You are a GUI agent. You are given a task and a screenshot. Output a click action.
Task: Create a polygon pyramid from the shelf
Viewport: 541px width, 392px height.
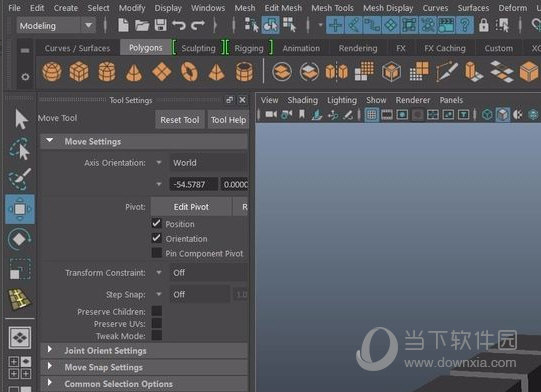pyautogui.click(x=216, y=72)
